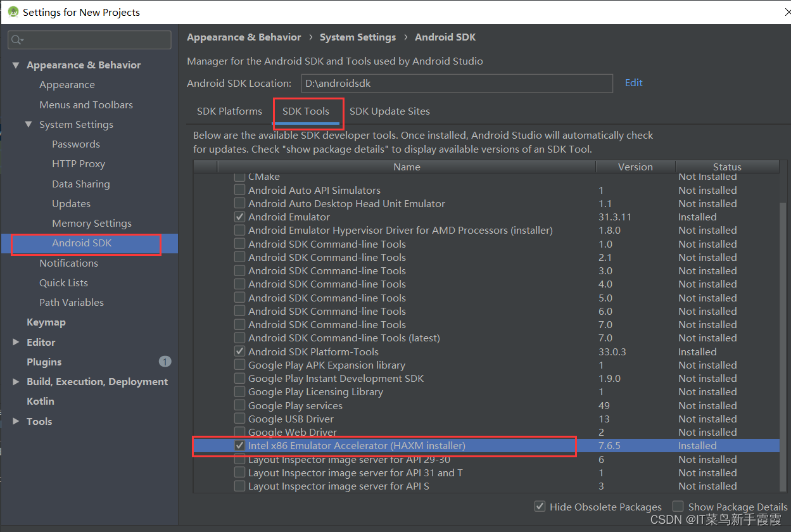Open HTTP Proxy settings
The image size is (791, 532).
[79, 163]
